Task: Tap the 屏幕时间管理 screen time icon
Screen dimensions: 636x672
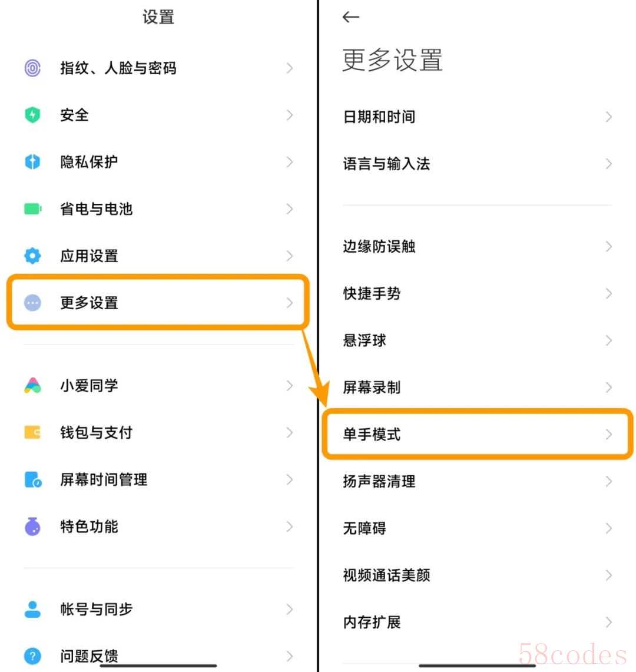Action: coord(33,480)
